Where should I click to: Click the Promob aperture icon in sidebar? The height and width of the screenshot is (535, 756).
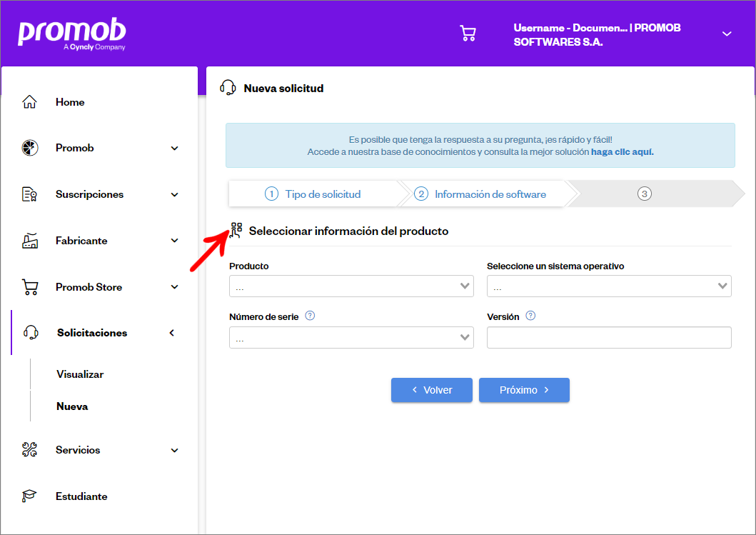30,148
